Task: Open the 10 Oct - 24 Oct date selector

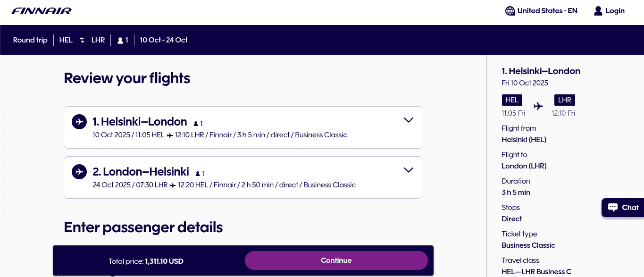Action: (164, 40)
